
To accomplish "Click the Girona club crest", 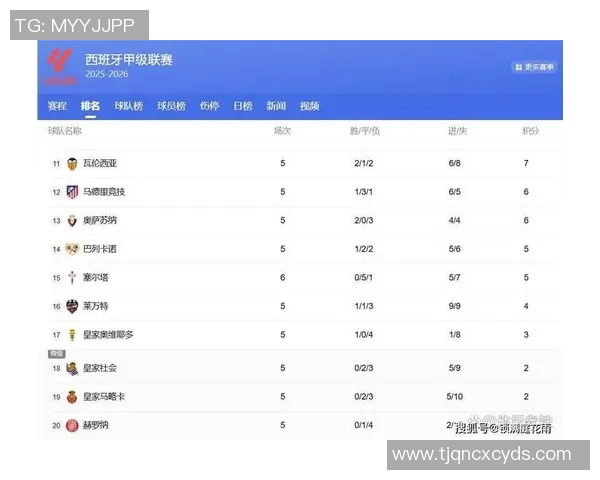I will pos(72,425).
